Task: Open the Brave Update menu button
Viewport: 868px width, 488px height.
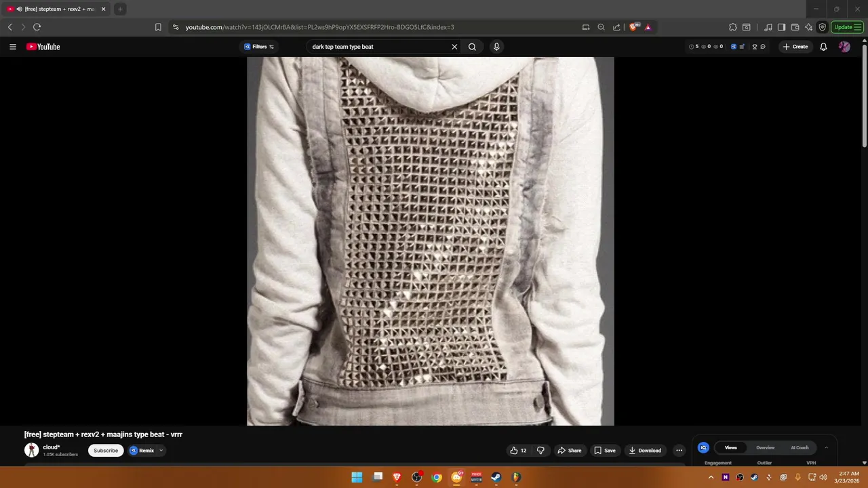Action: [x=847, y=27]
